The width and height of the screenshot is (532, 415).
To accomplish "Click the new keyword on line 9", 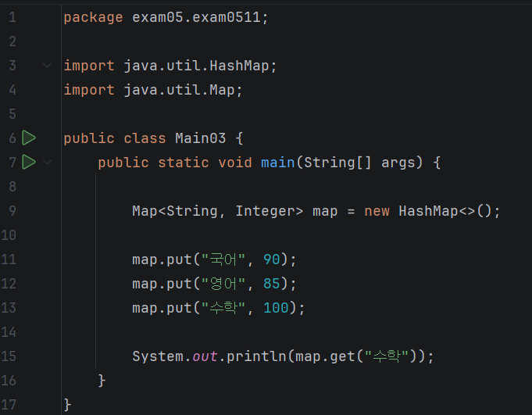I will (x=377, y=211).
